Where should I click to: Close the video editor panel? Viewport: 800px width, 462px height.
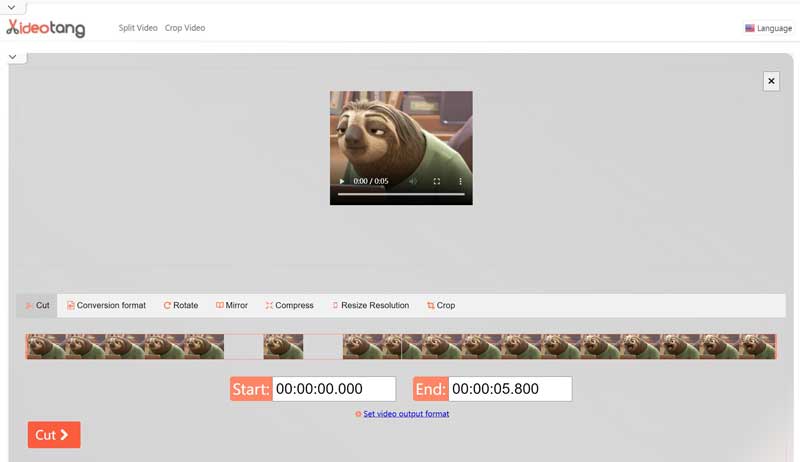[x=771, y=81]
